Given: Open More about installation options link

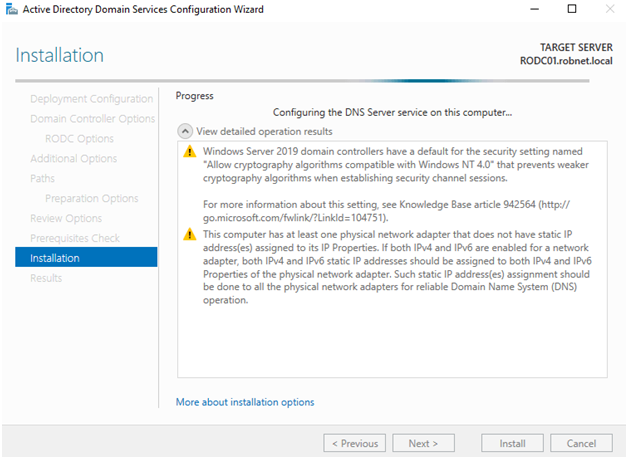Looking at the screenshot, I should (x=245, y=402).
